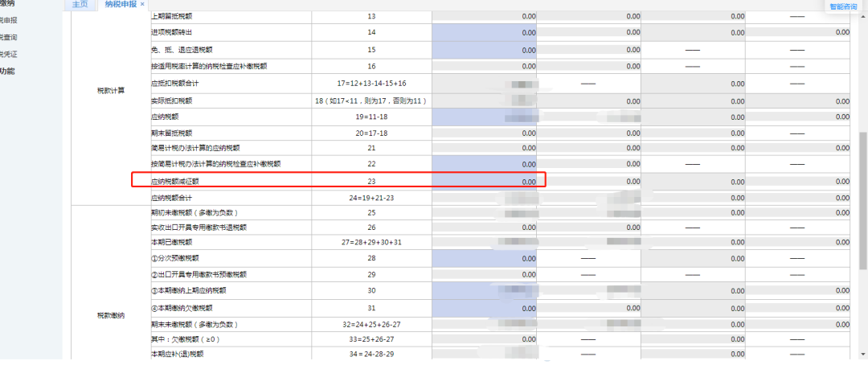Viewport: 868px width, 365px height.
Task: Click the formula 27=28+29+30+31
Action: click(x=371, y=242)
